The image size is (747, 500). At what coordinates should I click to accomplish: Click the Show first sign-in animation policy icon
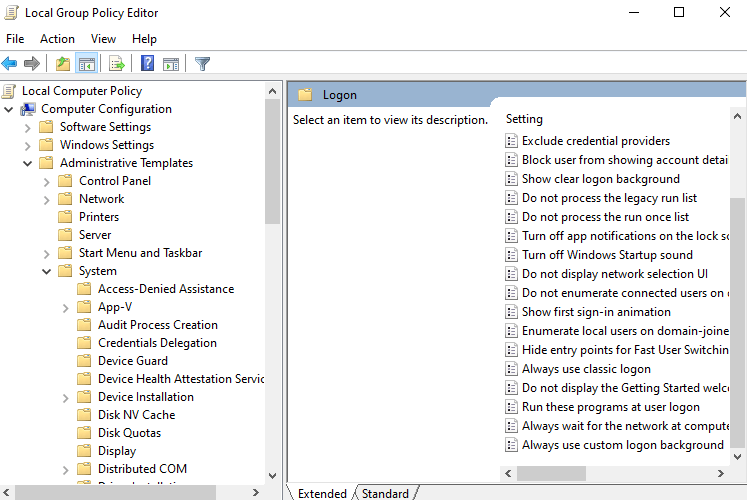click(x=511, y=312)
